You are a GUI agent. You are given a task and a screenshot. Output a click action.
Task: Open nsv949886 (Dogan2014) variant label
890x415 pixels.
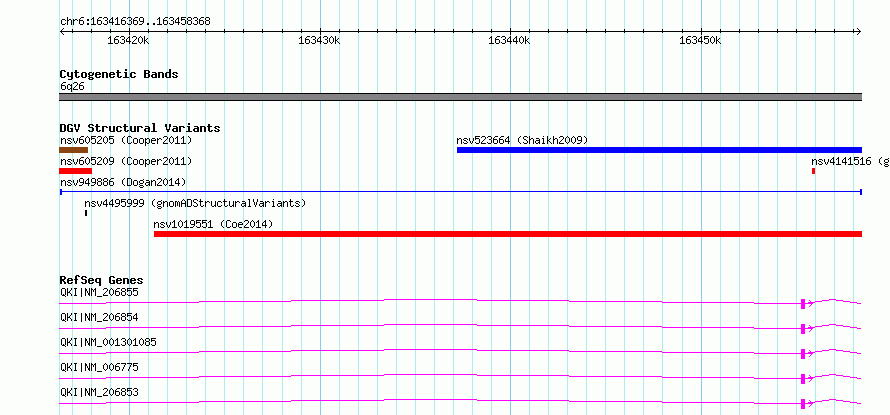(x=123, y=182)
